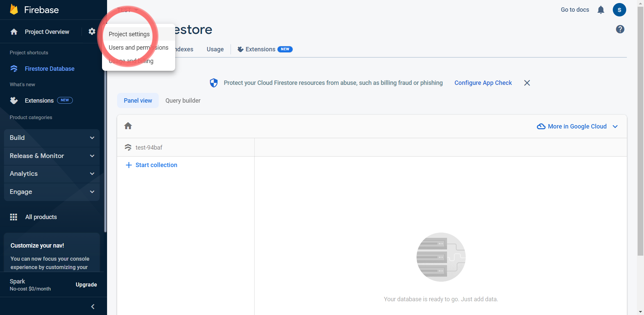Screen dimensions: 644x315
Task: Click the plus icon beside Start collection
Action: point(129,165)
